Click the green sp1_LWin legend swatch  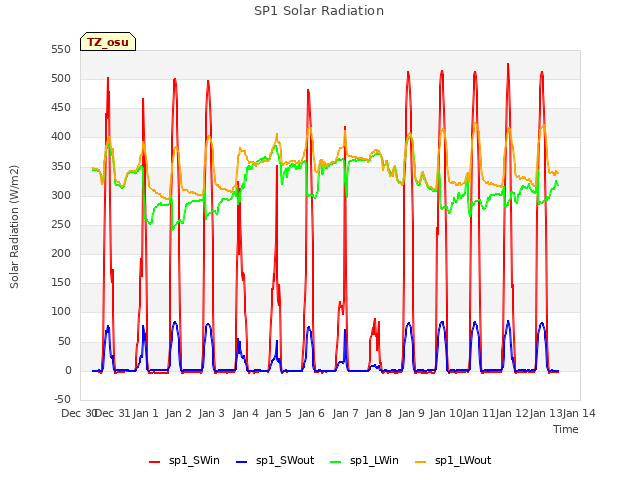coord(336,462)
